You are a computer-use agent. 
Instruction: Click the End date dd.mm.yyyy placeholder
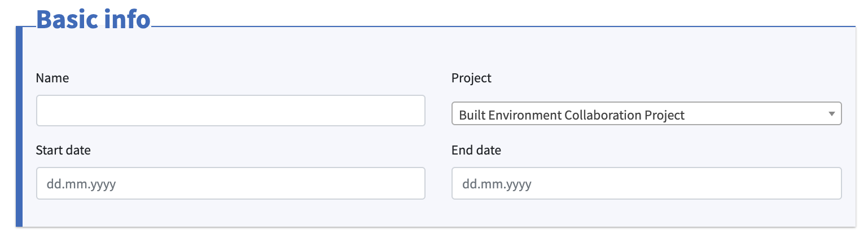pyautogui.click(x=497, y=184)
